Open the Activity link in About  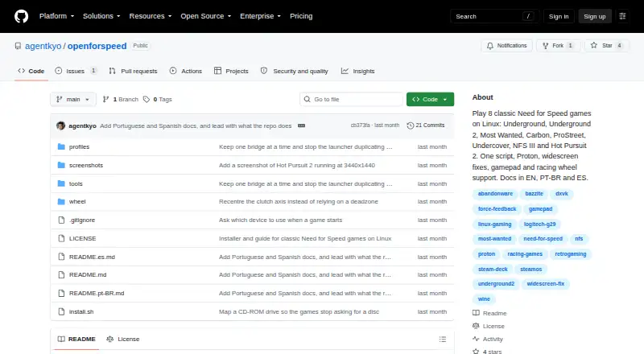(488, 340)
